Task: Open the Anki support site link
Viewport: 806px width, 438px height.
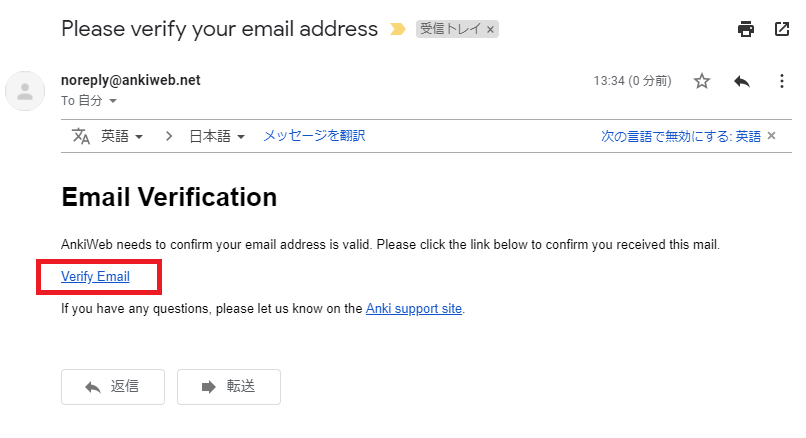Action: click(x=414, y=308)
